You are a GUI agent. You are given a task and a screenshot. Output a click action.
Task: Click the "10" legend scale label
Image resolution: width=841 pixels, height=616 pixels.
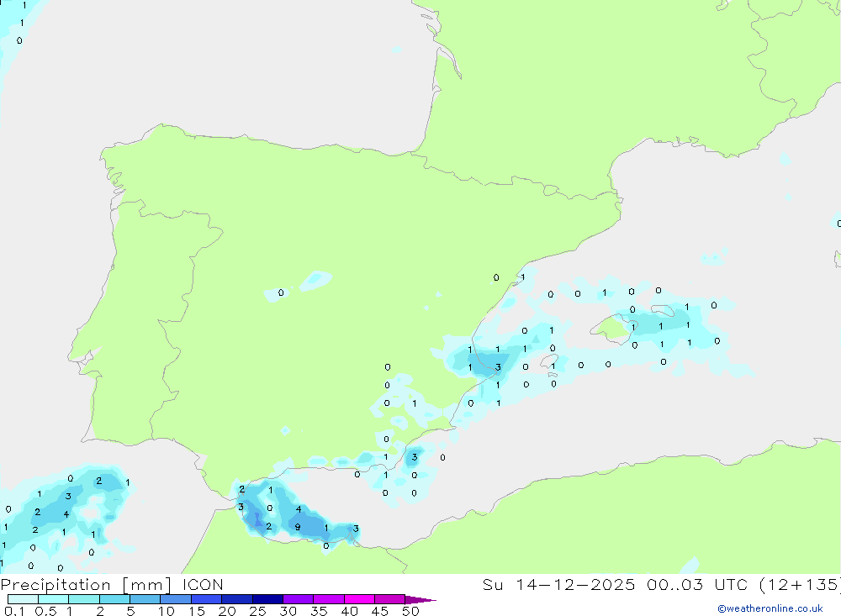point(167,611)
